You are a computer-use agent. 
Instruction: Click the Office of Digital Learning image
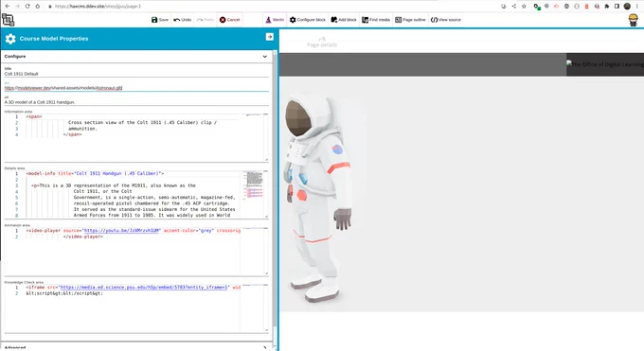(x=605, y=64)
